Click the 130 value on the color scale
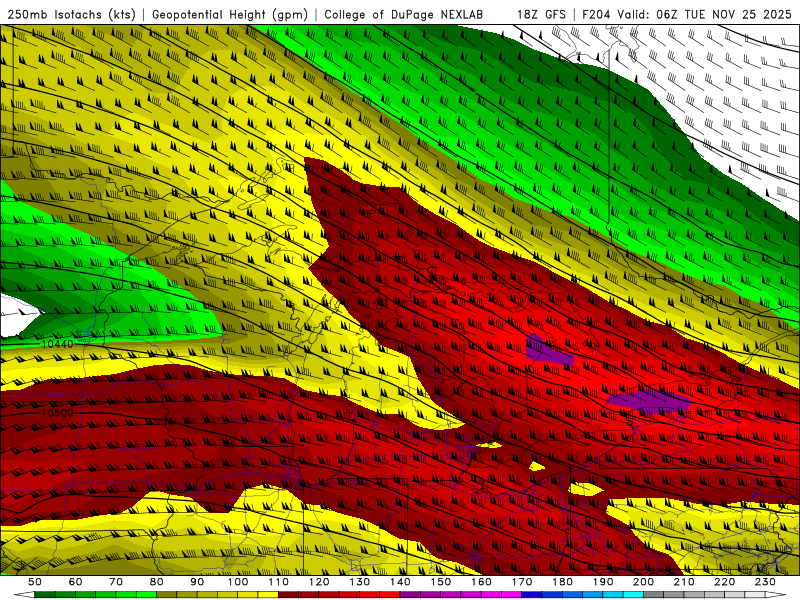 click(x=359, y=582)
